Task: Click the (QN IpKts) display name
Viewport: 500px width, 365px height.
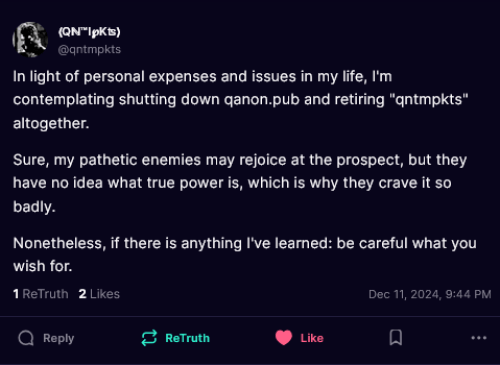Action: pyautogui.click(x=89, y=32)
